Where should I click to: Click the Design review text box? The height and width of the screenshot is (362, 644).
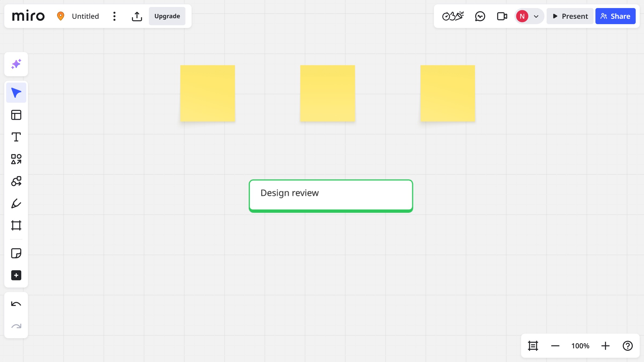pos(331,196)
